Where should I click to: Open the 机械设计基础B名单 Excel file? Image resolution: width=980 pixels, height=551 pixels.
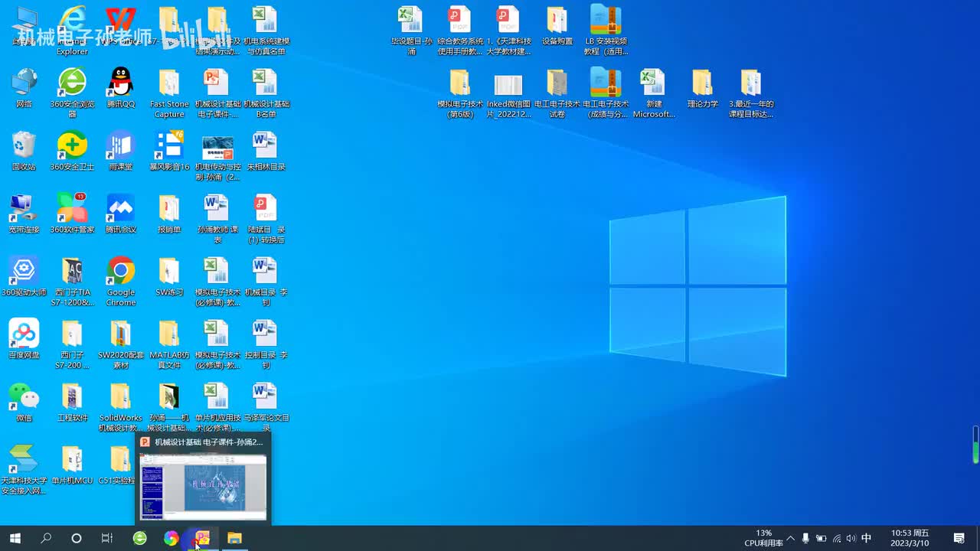(x=265, y=93)
